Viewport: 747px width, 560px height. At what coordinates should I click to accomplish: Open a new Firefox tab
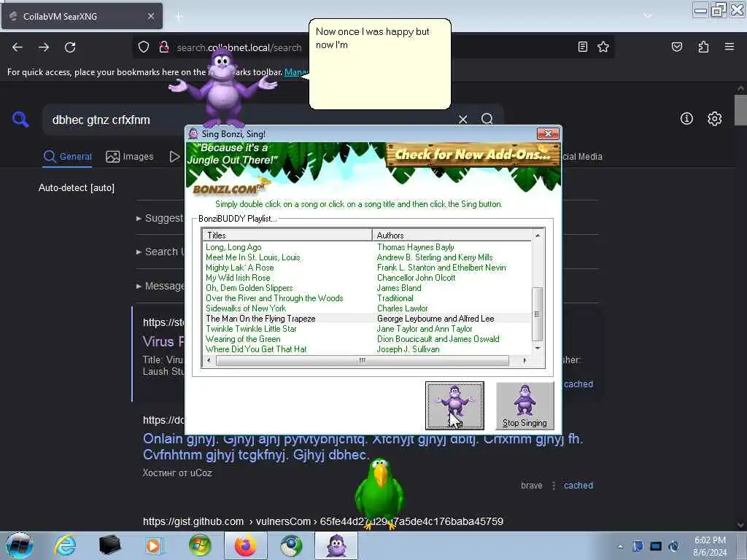pyautogui.click(x=179, y=17)
